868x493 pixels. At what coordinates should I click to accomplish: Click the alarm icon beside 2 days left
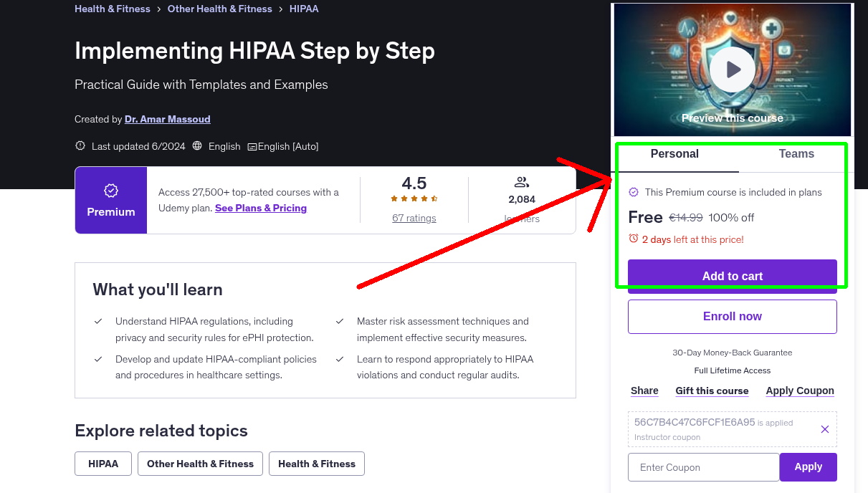click(634, 240)
